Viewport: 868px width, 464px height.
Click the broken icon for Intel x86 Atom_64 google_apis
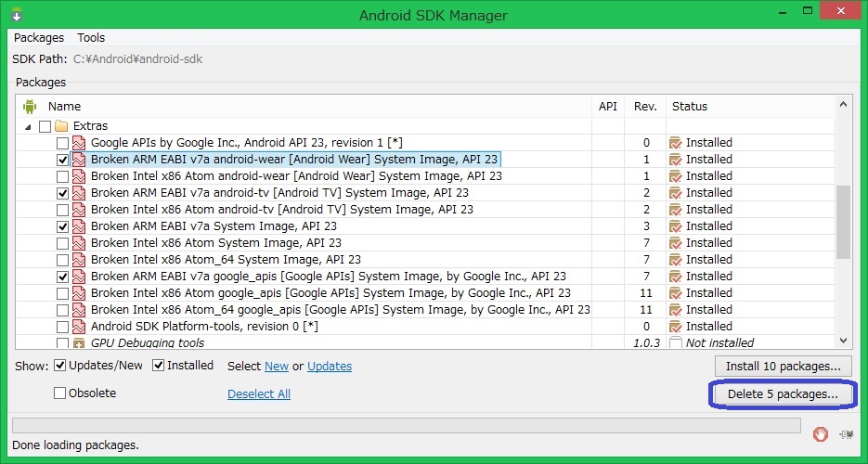point(79,310)
